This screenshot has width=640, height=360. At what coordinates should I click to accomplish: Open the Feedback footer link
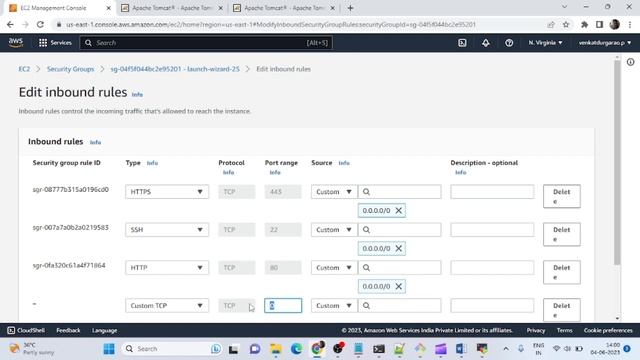click(x=68, y=330)
